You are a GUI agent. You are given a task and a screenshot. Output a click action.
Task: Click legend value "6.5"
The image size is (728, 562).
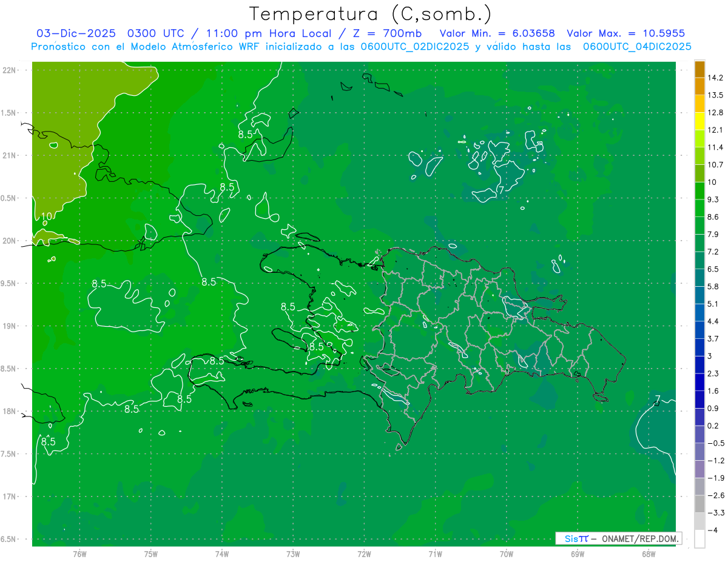pyautogui.click(x=713, y=269)
